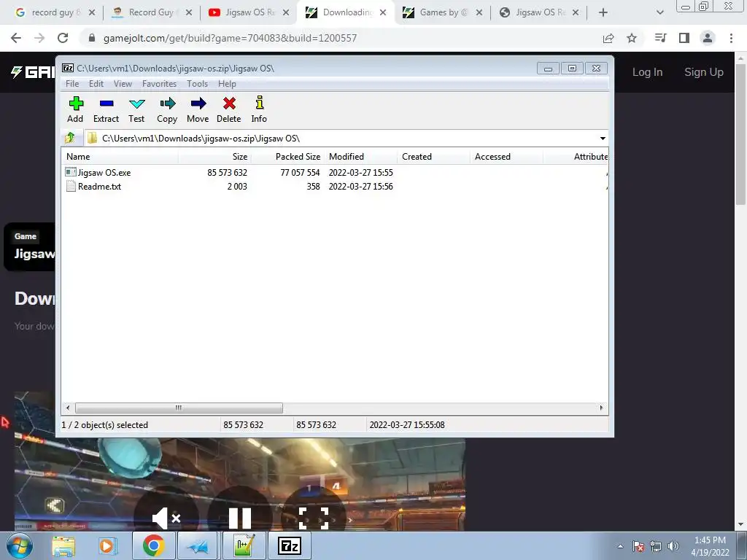Run the Test archive tool
The height and width of the screenshot is (560, 747).
pos(136,110)
